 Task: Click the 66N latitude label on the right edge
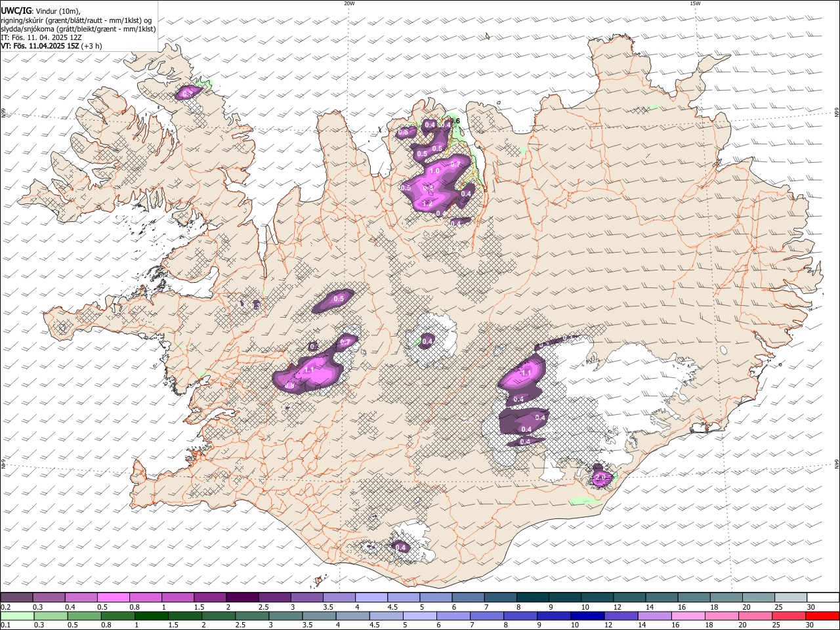pyautogui.click(x=837, y=113)
